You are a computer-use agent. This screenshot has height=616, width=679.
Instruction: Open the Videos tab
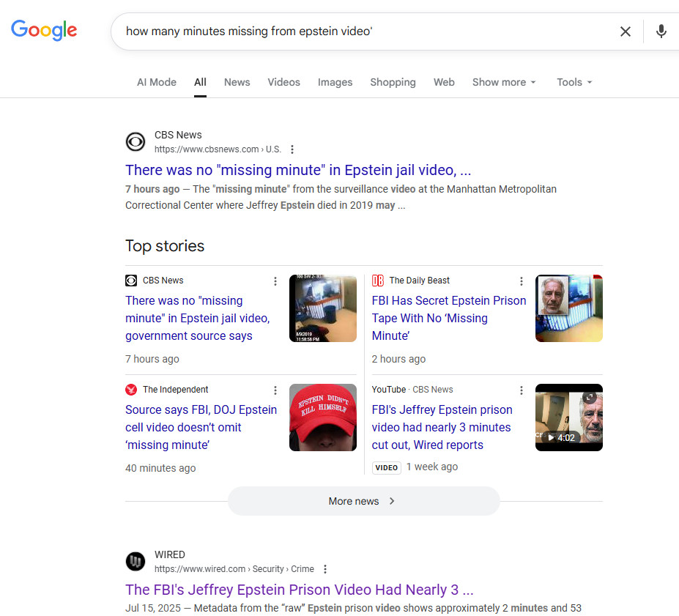[283, 82]
